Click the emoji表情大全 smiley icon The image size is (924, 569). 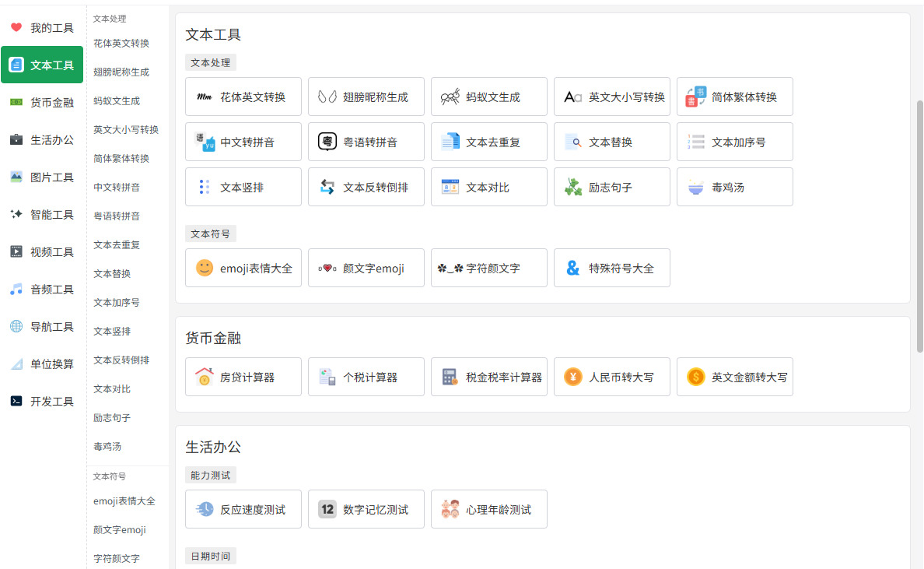coord(205,269)
